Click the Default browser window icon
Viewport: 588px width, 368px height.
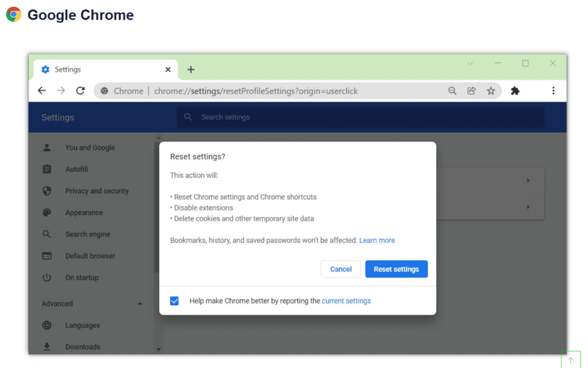click(47, 256)
